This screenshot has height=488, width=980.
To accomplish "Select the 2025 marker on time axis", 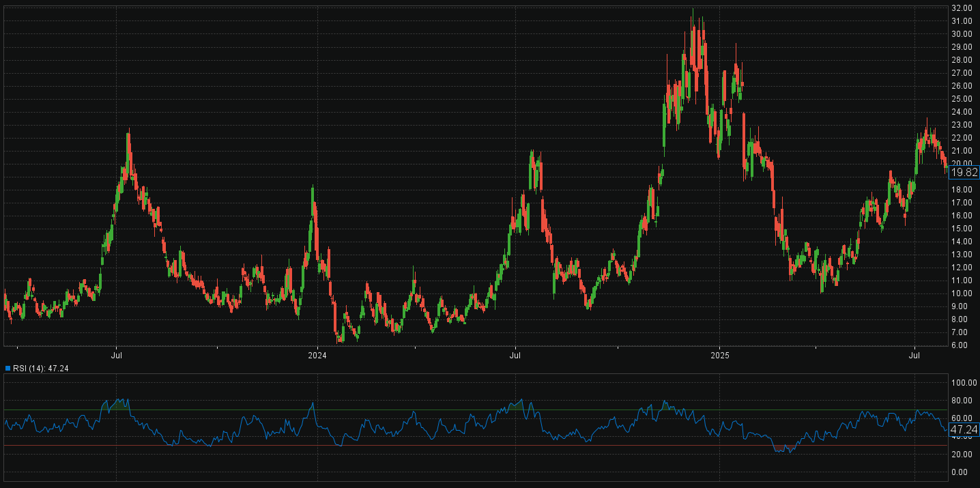I will point(721,356).
